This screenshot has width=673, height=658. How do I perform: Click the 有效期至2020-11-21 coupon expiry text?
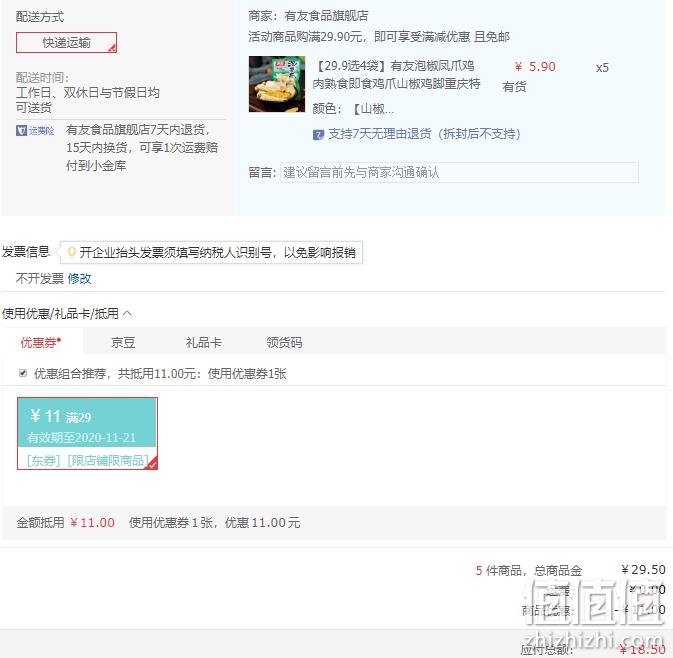pyautogui.click(x=82, y=437)
